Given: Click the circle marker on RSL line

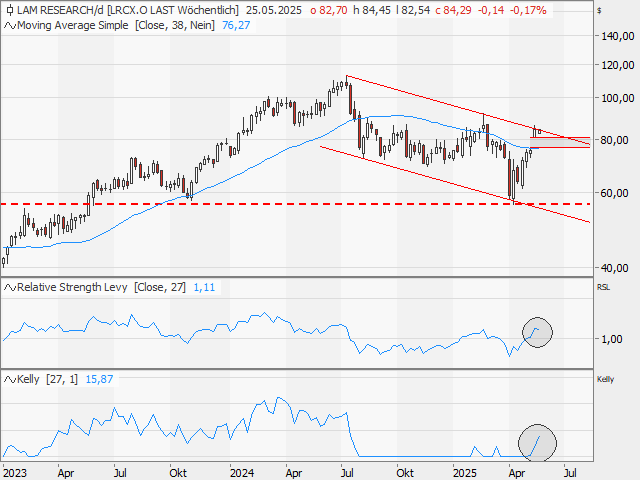Looking at the screenshot, I should [538, 332].
